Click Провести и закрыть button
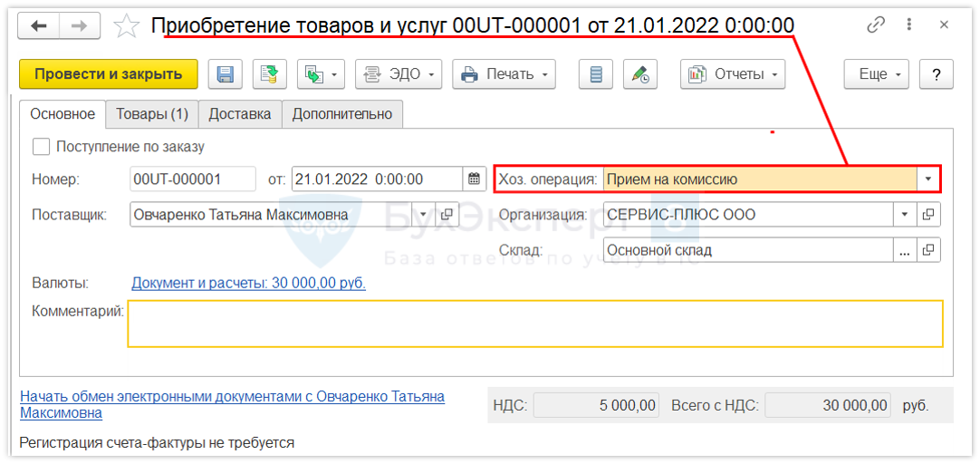The width and height of the screenshot is (980, 464). click(108, 73)
